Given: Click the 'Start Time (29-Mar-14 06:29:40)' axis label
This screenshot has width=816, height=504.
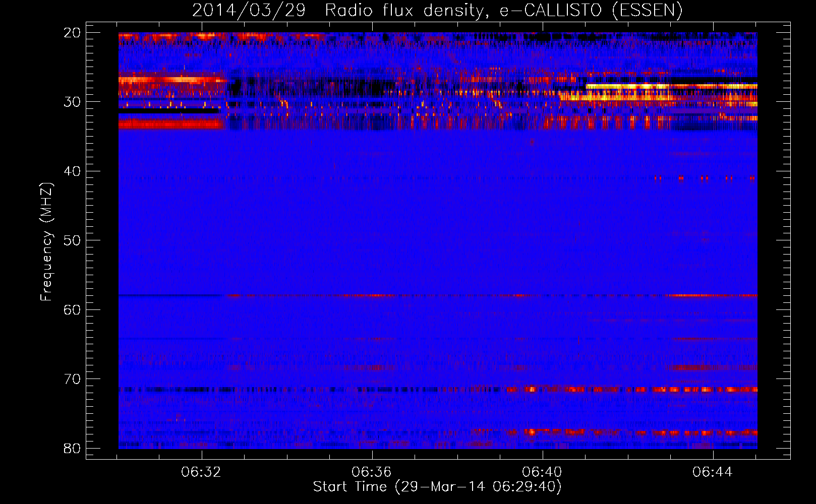Looking at the screenshot, I should (x=437, y=487).
